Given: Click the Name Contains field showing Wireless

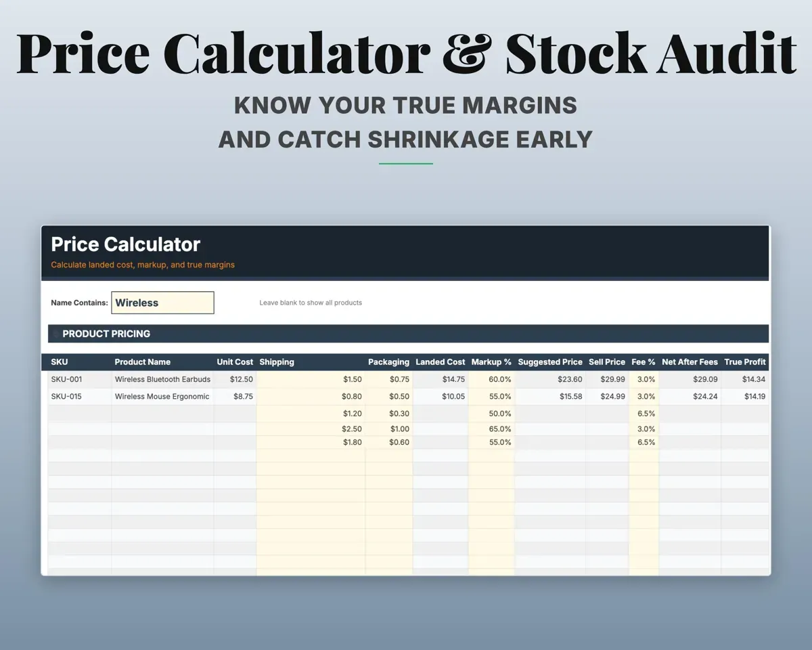Looking at the screenshot, I should 162,303.
